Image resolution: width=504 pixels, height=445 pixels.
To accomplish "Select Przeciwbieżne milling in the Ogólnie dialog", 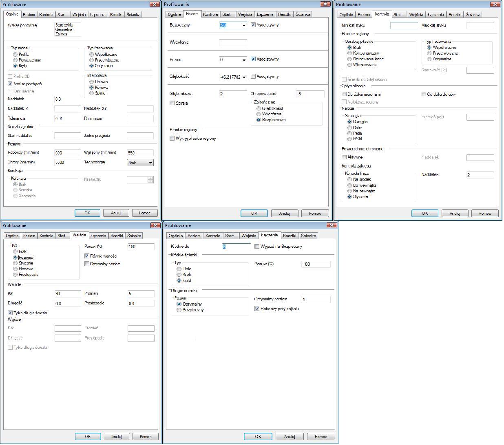I will pos(91,60).
